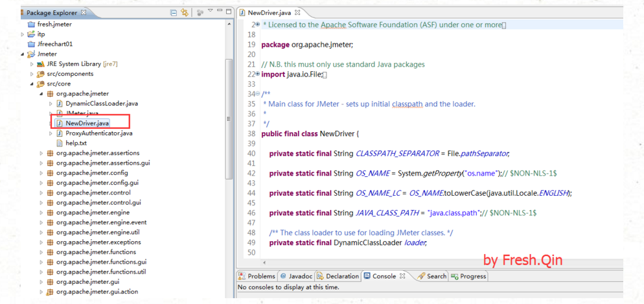The height and width of the screenshot is (304, 644).
Task: Click editor horizontal scroll left arrow
Action: pos(264,262)
